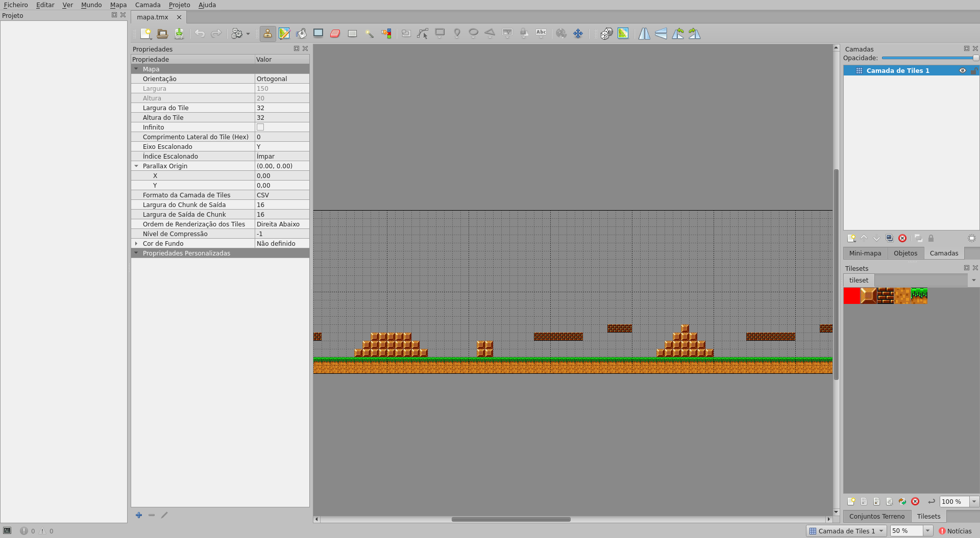Collapse the Mapa properties group
This screenshot has height=538, width=980.
coord(136,69)
